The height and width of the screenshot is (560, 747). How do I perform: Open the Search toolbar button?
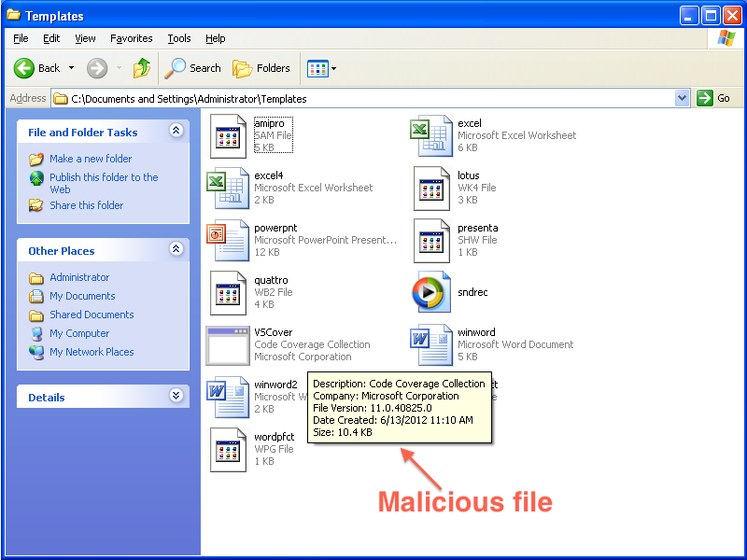coord(193,68)
